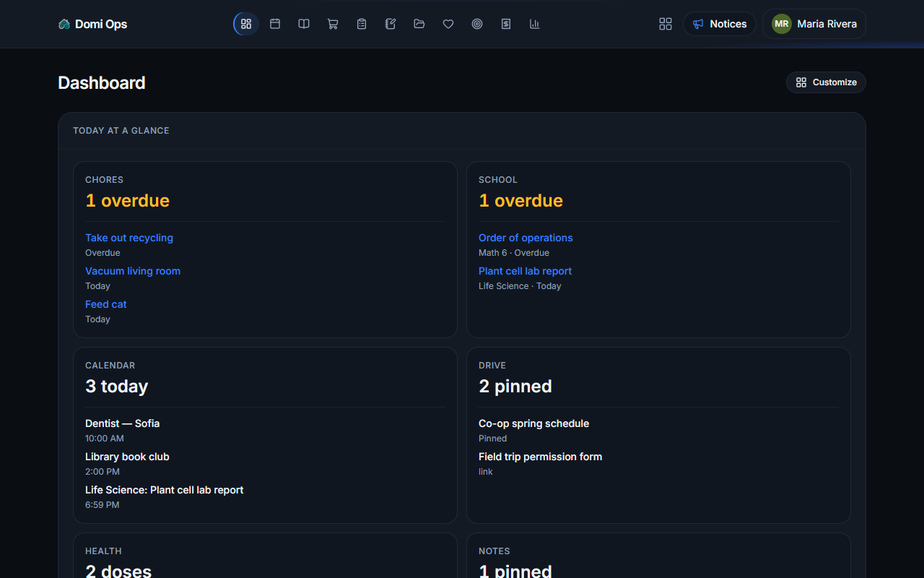Open the bar chart reports icon

(x=535, y=24)
